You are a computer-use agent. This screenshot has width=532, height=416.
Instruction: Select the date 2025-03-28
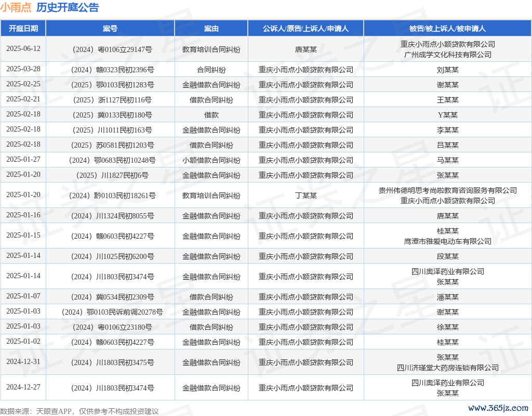(23, 69)
